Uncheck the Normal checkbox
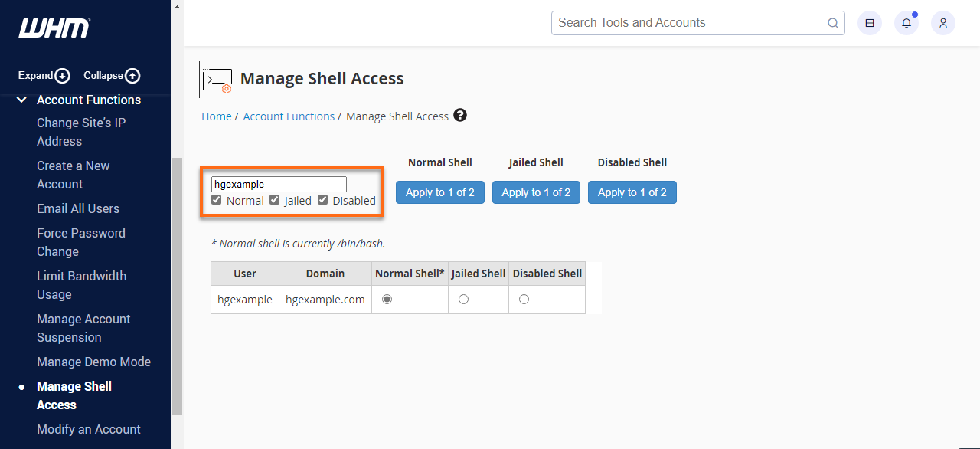The width and height of the screenshot is (980, 449). pos(217,199)
